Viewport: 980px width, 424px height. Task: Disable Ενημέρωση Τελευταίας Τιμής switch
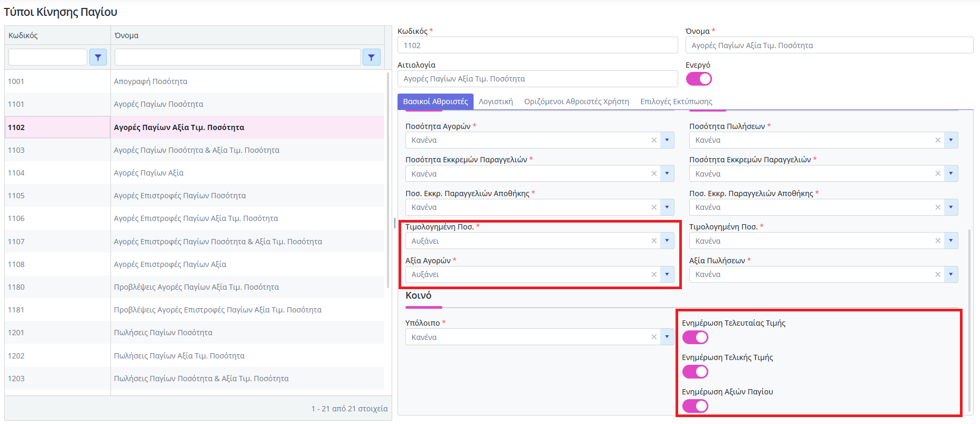(695, 337)
